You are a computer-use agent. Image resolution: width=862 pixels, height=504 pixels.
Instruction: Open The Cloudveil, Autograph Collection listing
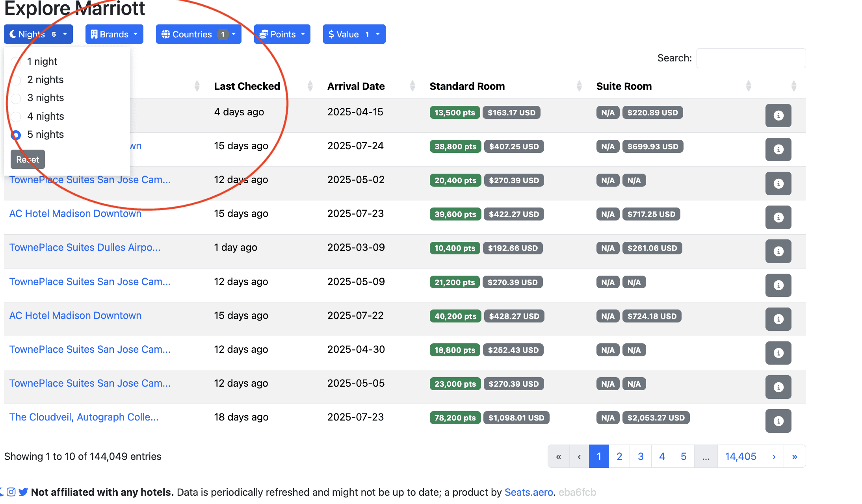click(x=84, y=417)
